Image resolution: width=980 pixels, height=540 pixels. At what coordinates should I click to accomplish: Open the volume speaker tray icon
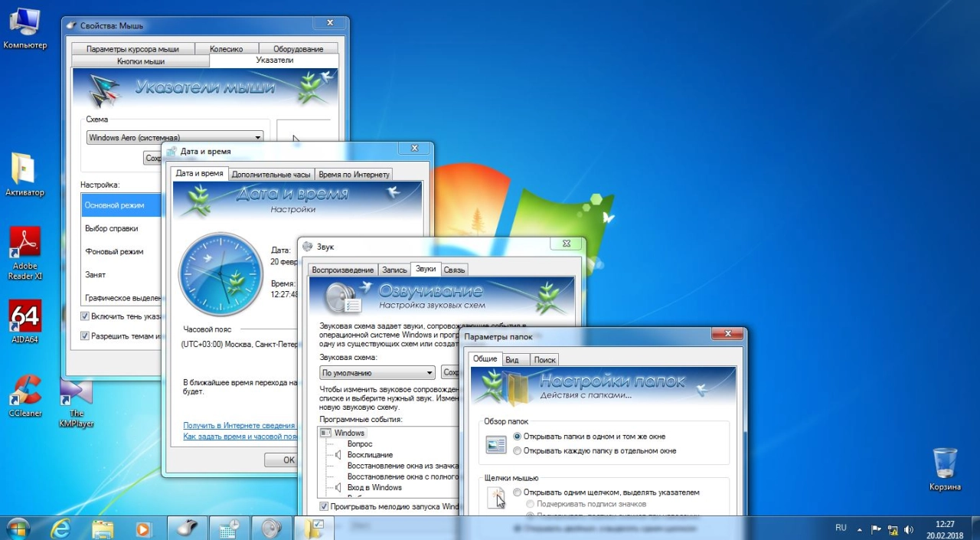[909, 529]
